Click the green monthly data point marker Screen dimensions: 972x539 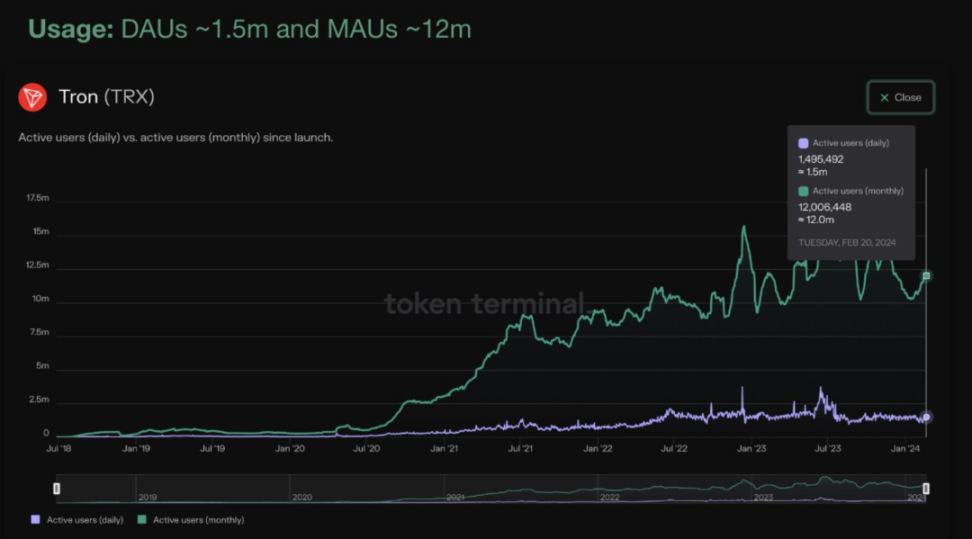click(x=926, y=275)
